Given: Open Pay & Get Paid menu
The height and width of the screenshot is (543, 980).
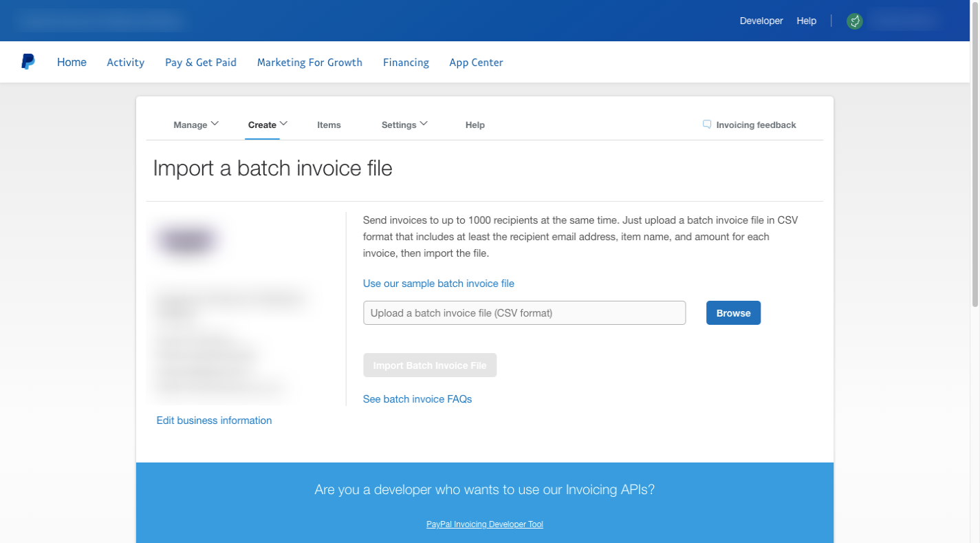Looking at the screenshot, I should coord(201,62).
